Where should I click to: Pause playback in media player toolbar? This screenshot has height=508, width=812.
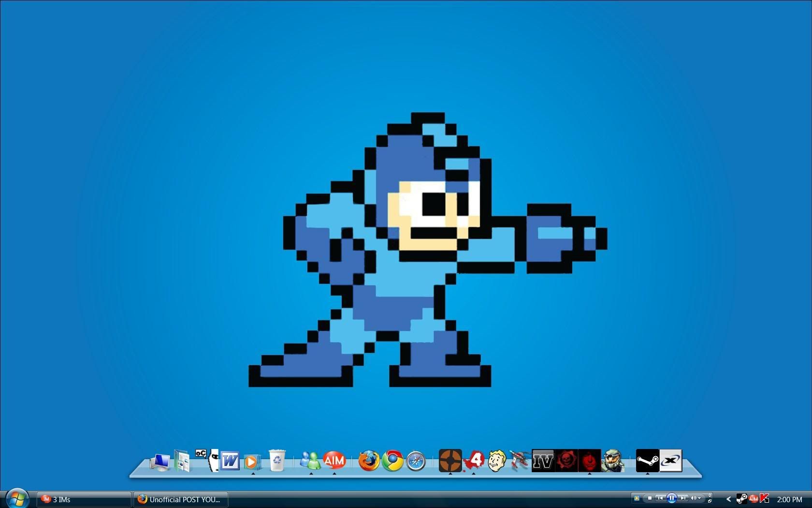[671, 498]
